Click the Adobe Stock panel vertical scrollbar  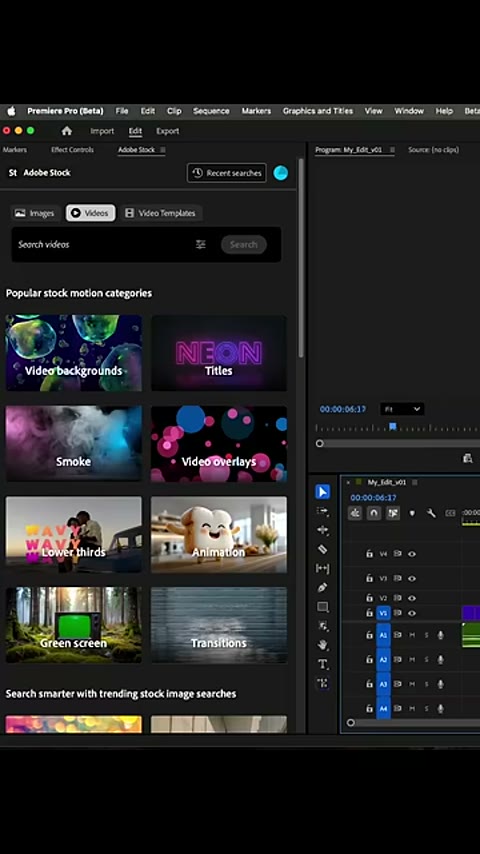pyautogui.click(x=301, y=258)
